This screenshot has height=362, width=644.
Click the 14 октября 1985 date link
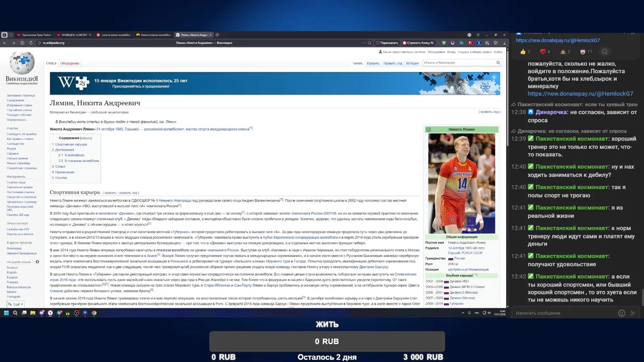(109, 129)
